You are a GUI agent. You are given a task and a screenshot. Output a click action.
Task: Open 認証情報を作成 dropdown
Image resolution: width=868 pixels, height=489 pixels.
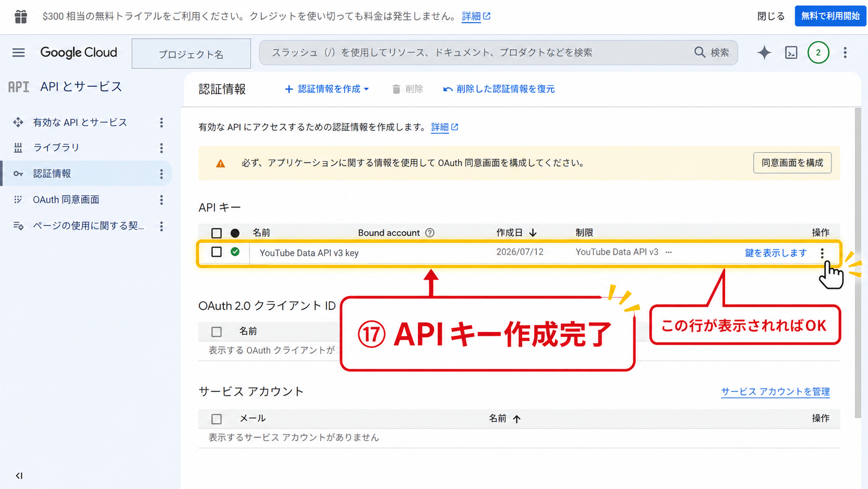click(x=327, y=89)
